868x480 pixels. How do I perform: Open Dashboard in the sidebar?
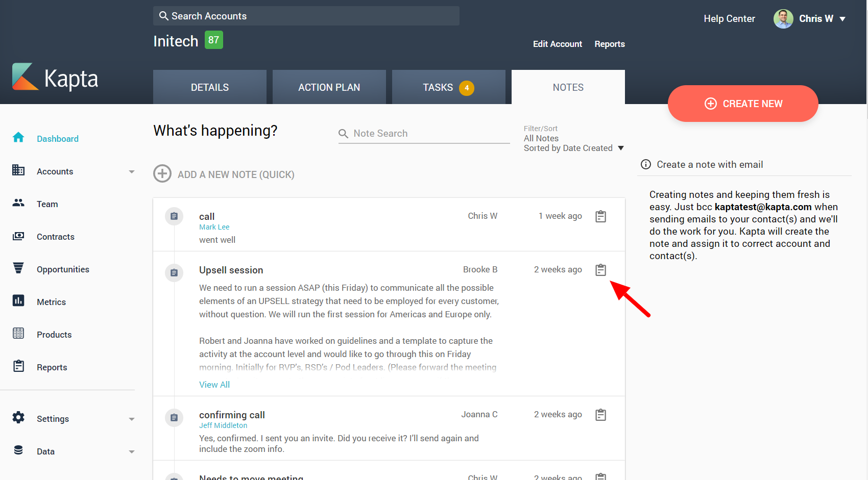point(58,139)
